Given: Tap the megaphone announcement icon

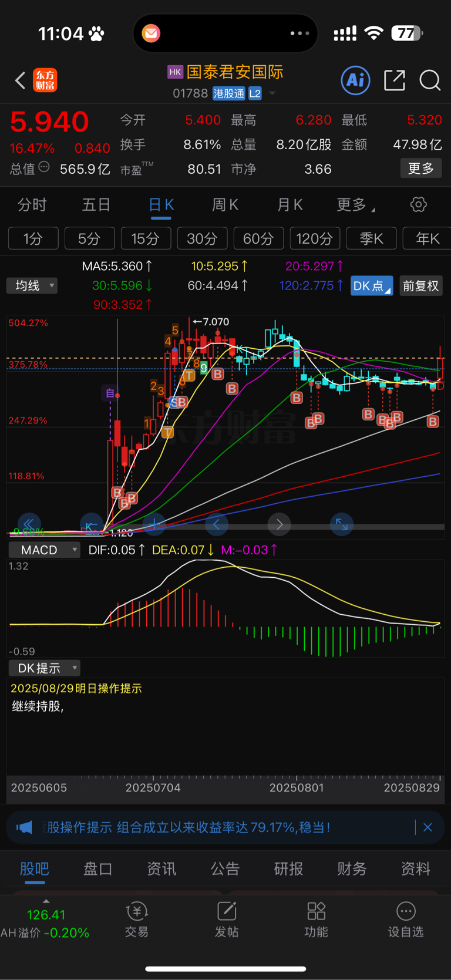Looking at the screenshot, I should (25, 827).
